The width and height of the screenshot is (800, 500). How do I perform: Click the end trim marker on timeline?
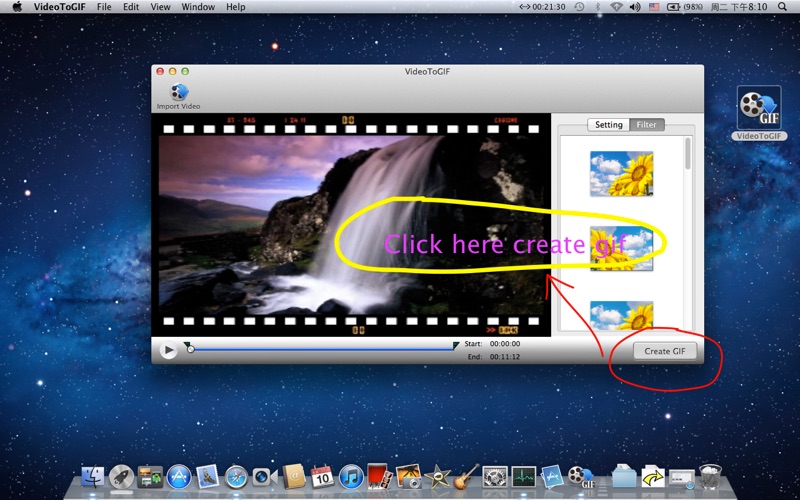[x=456, y=345]
